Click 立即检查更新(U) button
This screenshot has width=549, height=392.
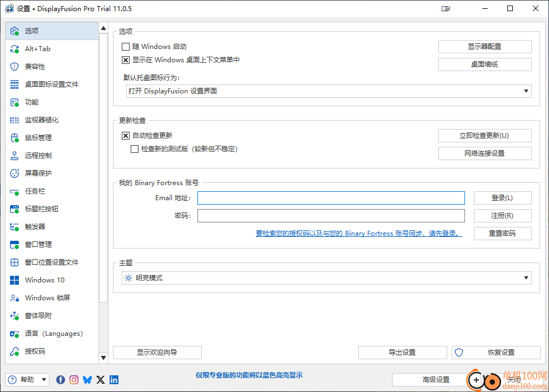(485, 136)
